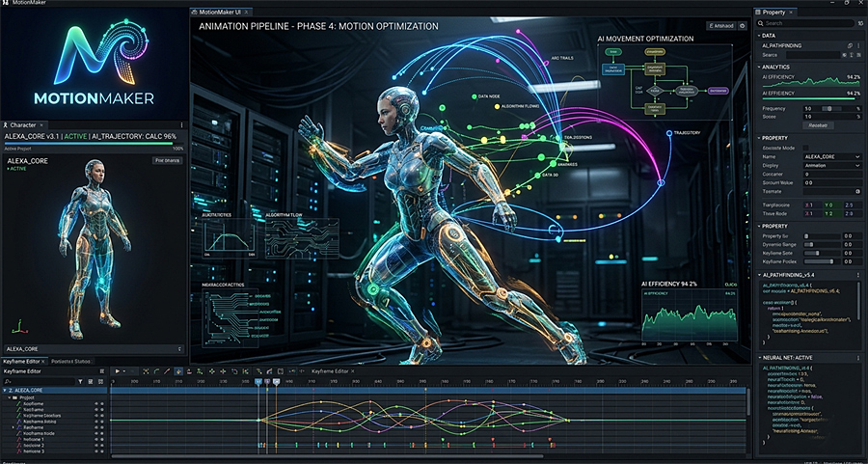Collapse the ANALYTICS section

pyautogui.click(x=758, y=67)
